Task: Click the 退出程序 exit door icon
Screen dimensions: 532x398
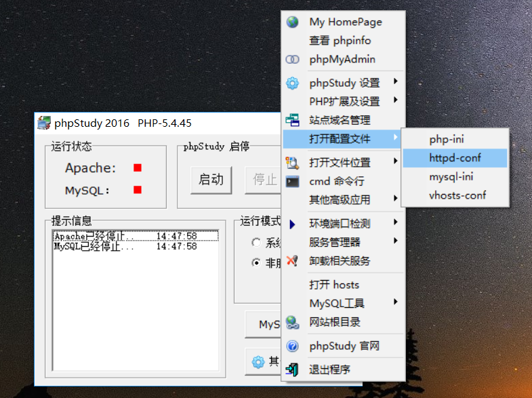Action: pos(292,370)
